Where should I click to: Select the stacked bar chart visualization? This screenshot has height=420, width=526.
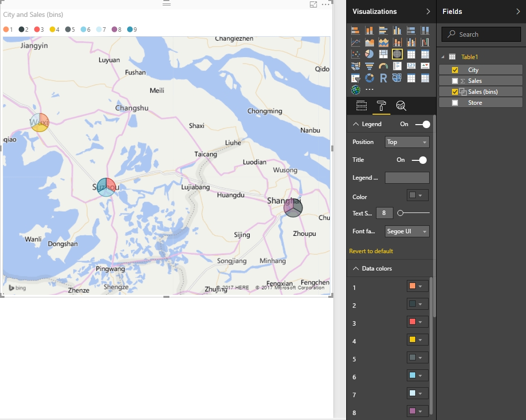point(355,30)
